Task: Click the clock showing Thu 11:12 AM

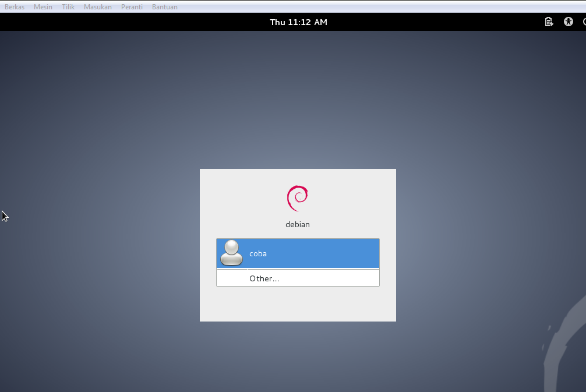Action: point(298,22)
